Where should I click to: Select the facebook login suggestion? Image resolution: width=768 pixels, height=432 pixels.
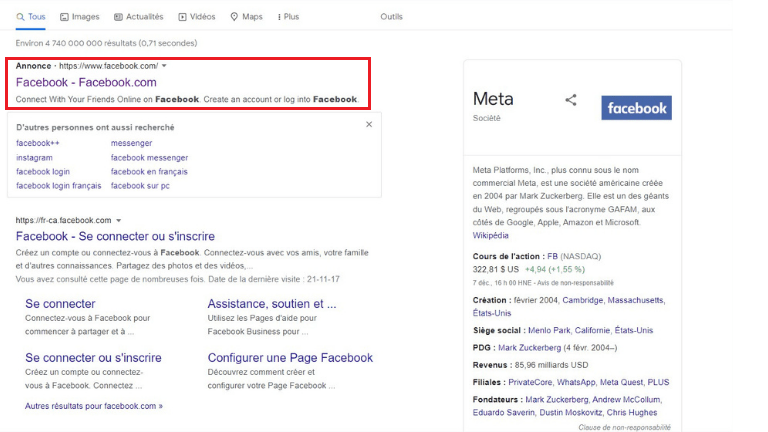[x=43, y=171]
